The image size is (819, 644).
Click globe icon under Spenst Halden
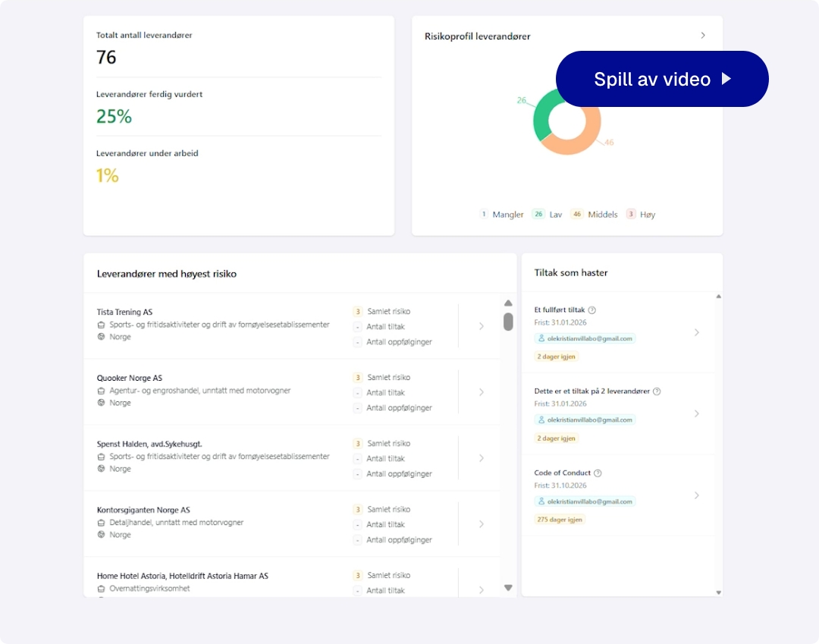[101, 469]
